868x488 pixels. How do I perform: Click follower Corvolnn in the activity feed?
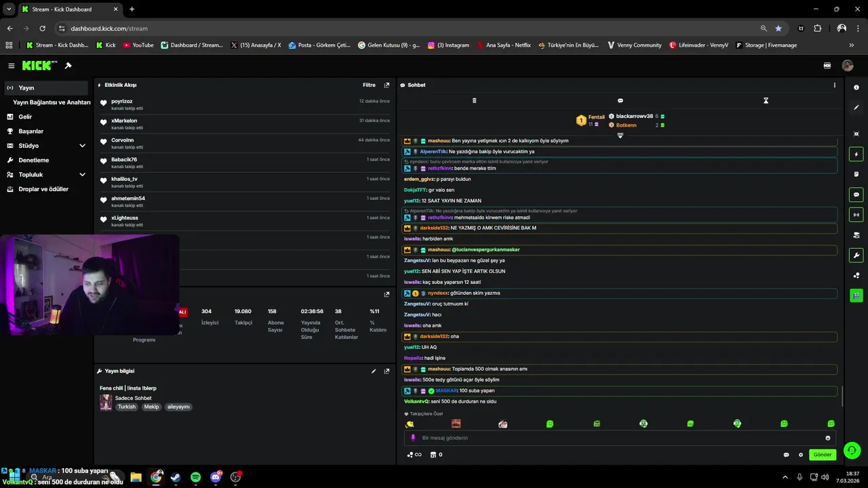(x=122, y=140)
